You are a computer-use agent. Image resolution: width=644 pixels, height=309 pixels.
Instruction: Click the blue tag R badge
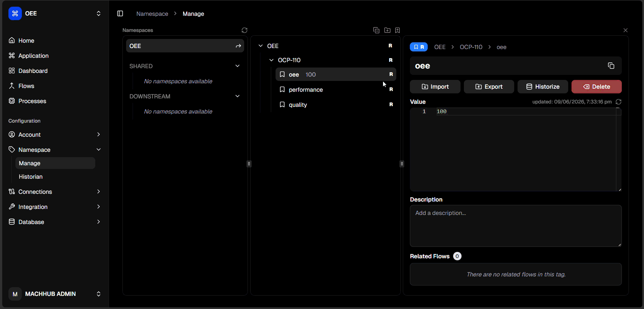419,47
